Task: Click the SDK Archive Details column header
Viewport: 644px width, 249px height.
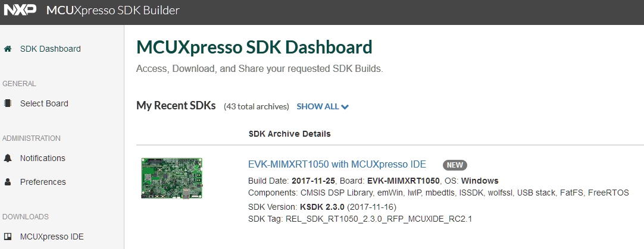Action: point(289,133)
